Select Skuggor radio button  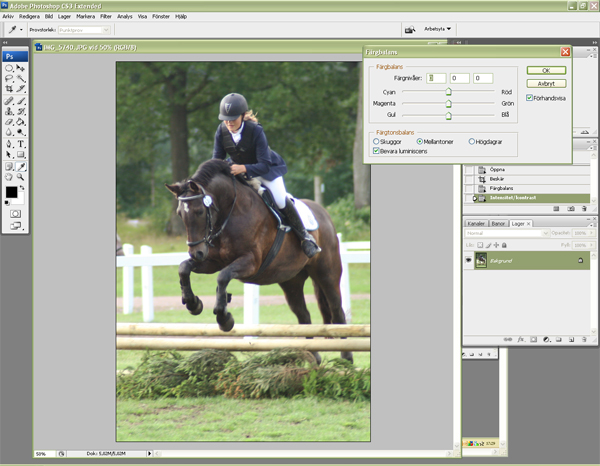(x=376, y=142)
